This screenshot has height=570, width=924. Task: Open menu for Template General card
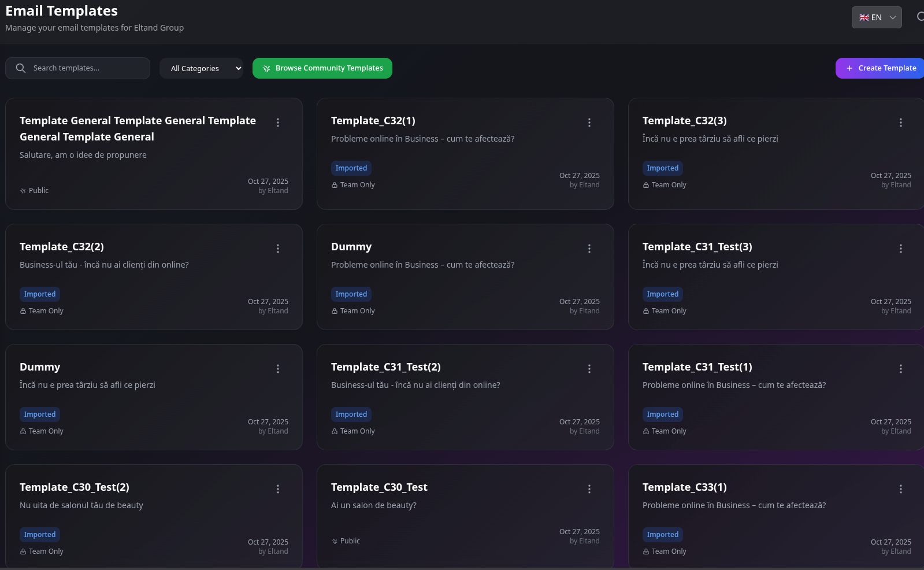tap(277, 123)
